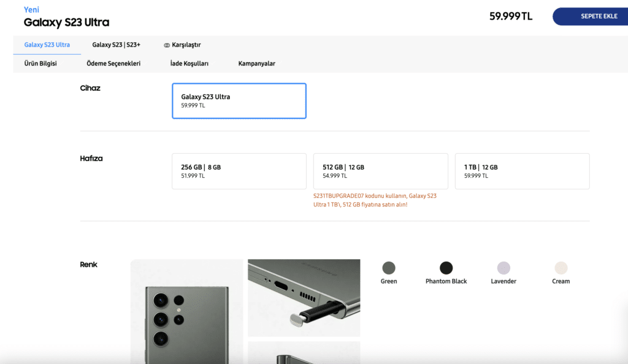The image size is (628, 364).
Task: Choose 1 TB | 12 GB storage option
Action: tap(523, 171)
